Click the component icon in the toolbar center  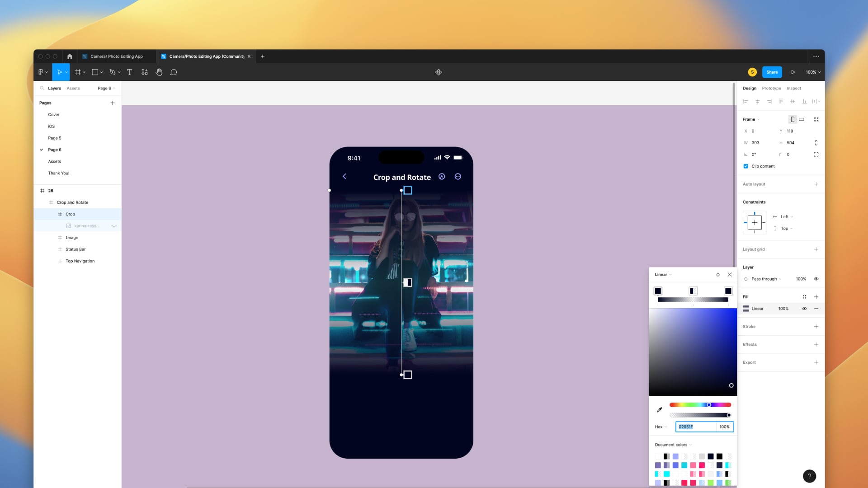(x=438, y=72)
